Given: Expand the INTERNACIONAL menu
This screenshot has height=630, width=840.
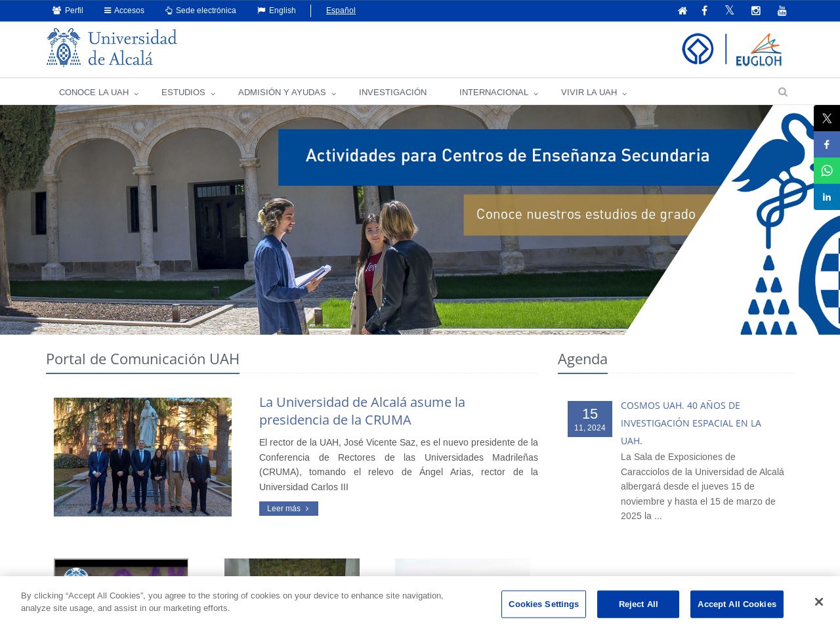Looking at the screenshot, I should tap(499, 92).
